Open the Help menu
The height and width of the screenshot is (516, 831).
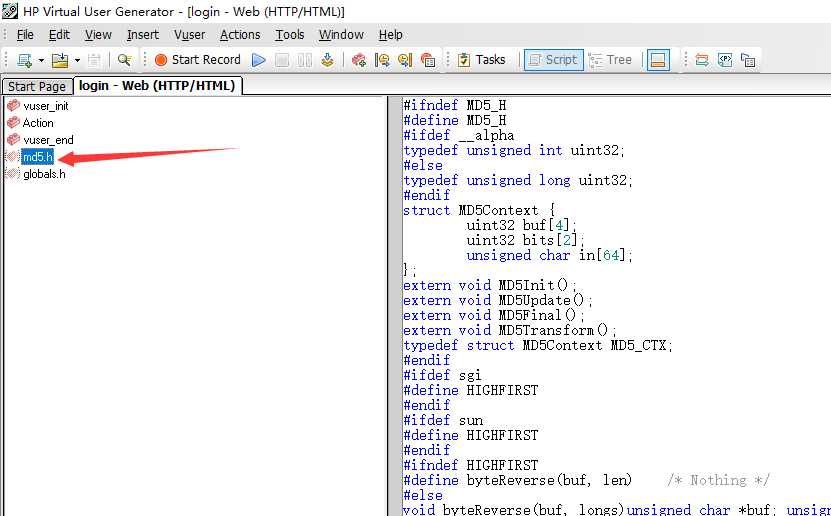(x=391, y=35)
